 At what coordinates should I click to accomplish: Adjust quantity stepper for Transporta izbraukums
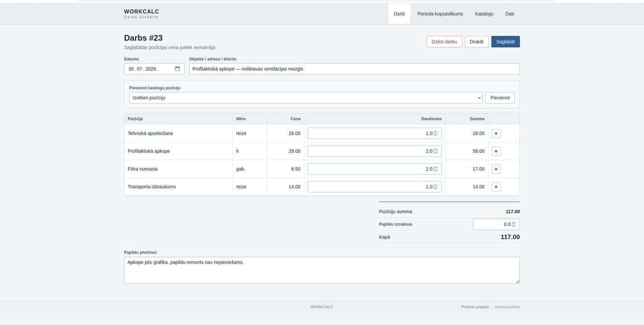coord(436,187)
